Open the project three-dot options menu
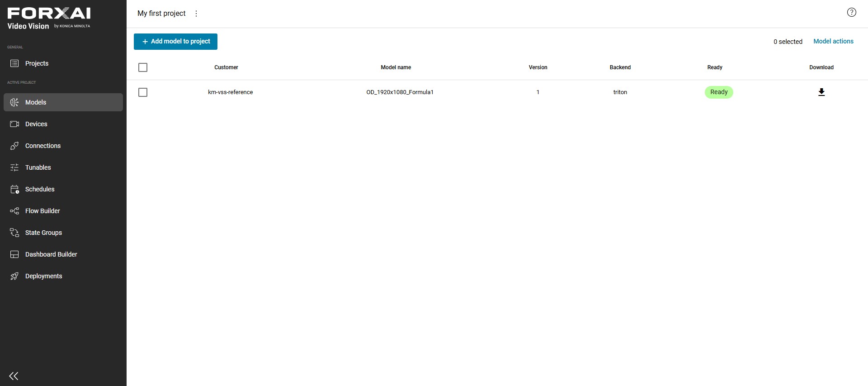868x386 pixels. [196, 14]
